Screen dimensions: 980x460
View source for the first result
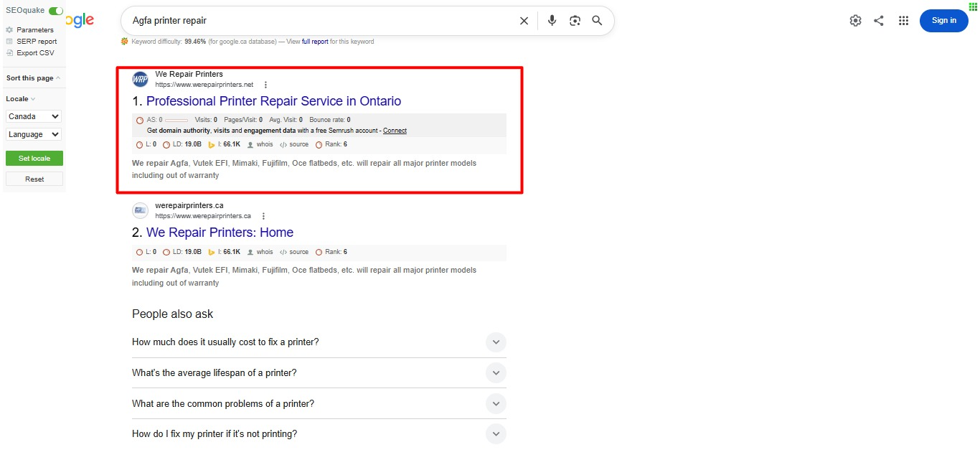[x=294, y=144]
